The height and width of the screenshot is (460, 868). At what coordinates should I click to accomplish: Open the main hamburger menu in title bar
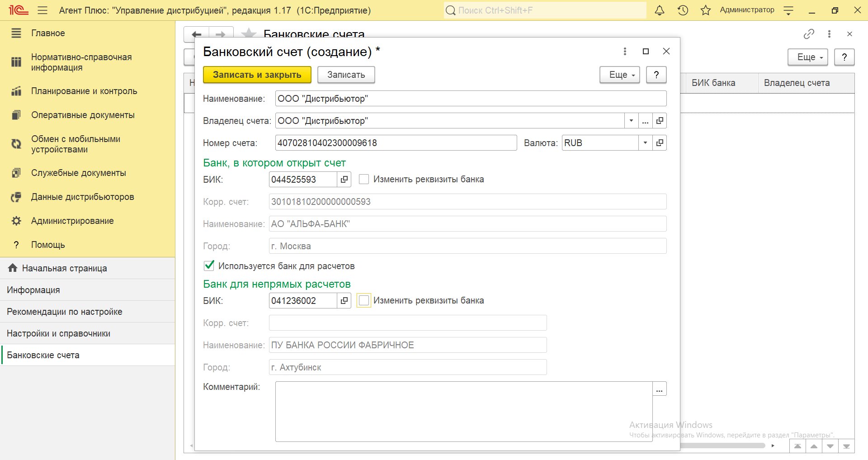(x=42, y=10)
